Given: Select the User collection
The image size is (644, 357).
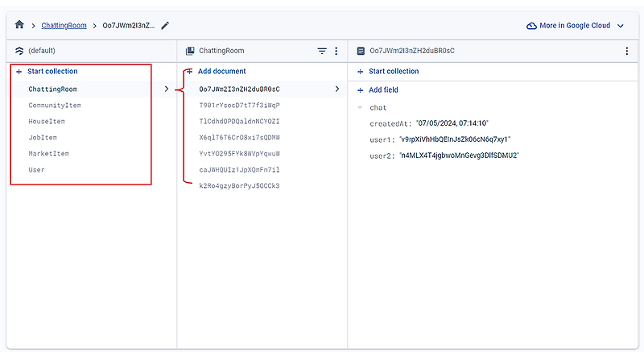Looking at the screenshot, I should point(36,170).
